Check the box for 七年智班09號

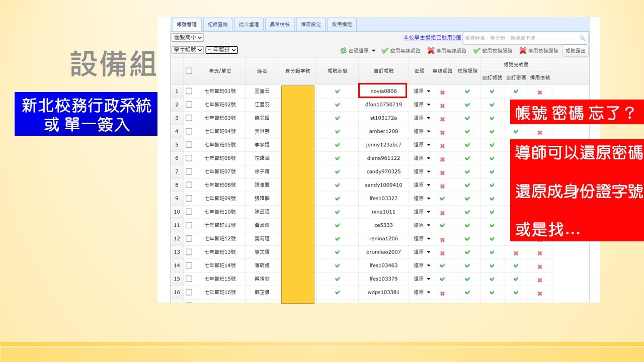tap(189, 198)
